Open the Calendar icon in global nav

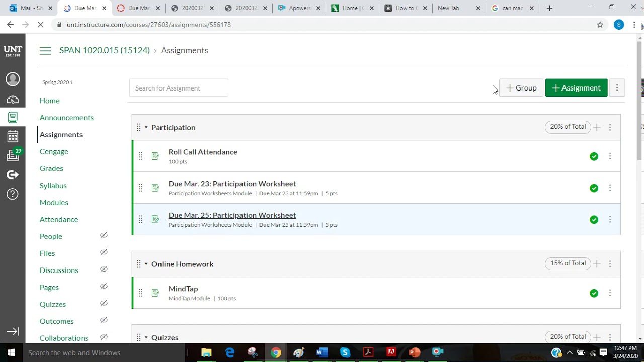tap(13, 136)
